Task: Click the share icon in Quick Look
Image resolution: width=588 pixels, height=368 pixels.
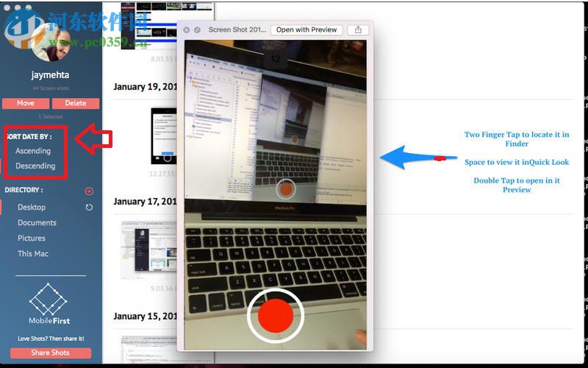Action: pyautogui.click(x=358, y=29)
